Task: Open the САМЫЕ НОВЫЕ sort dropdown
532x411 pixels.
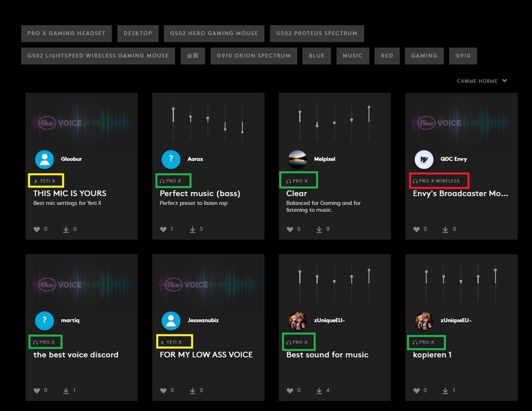Action: pos(482,81)
